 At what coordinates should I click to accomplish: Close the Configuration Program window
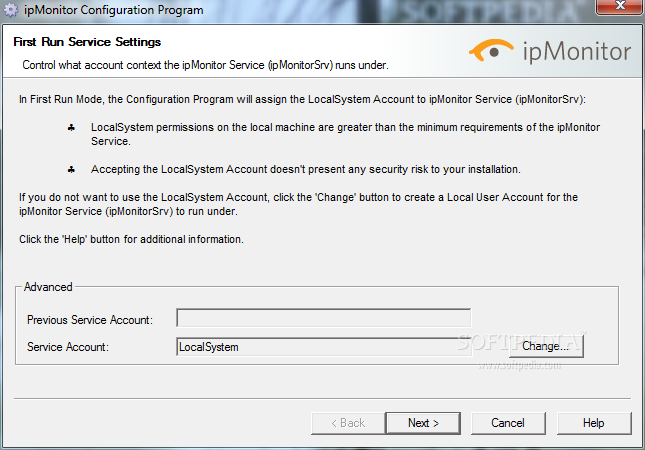click(620, 7)
